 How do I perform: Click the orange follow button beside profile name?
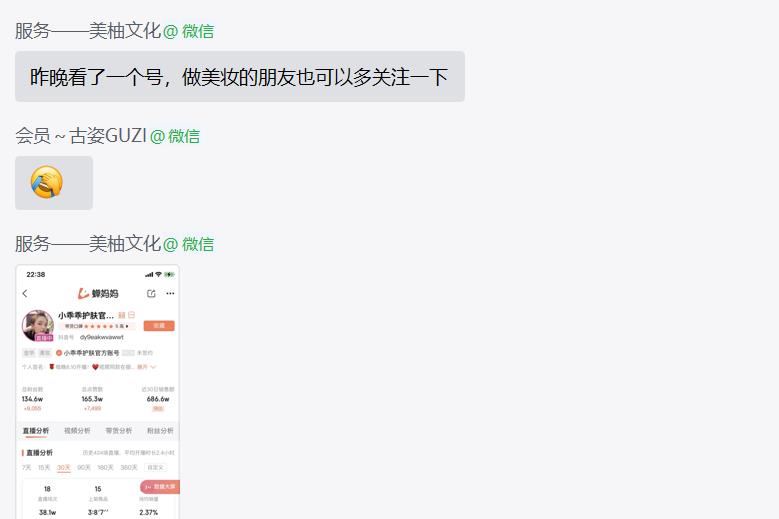[159, 326]
